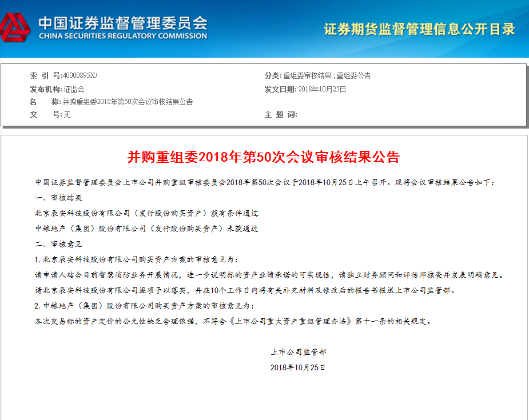The height and width of the screenshot is (420, 529).
Task: Click the document number value 无
Action: pos(67,115)
